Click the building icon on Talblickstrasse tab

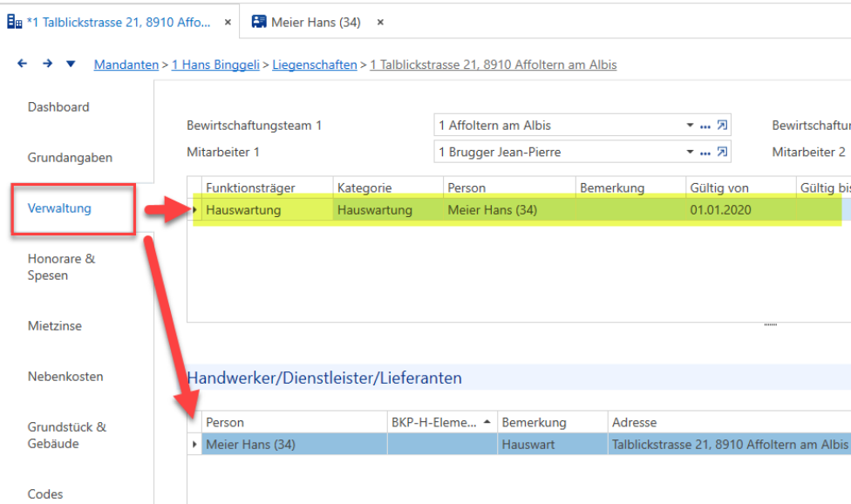click(15, 22)
